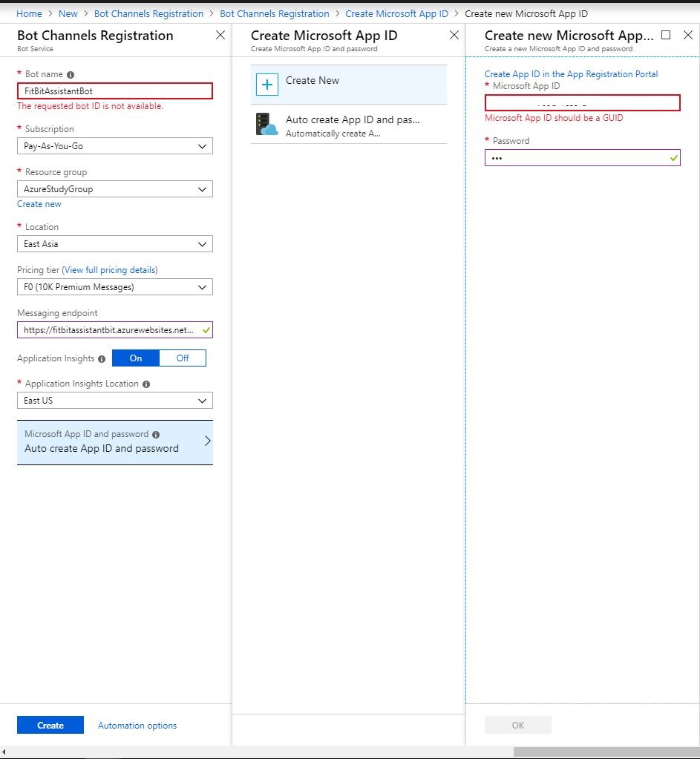
Task: Close the Create new Microsoft App blade
Action: click(x=687, y=35)
